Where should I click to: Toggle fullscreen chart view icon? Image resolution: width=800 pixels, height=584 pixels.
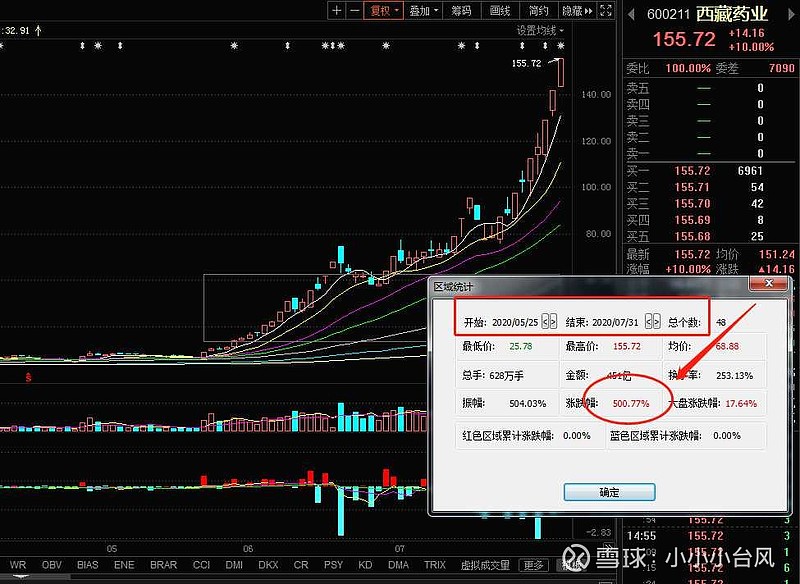click(606, 11)
